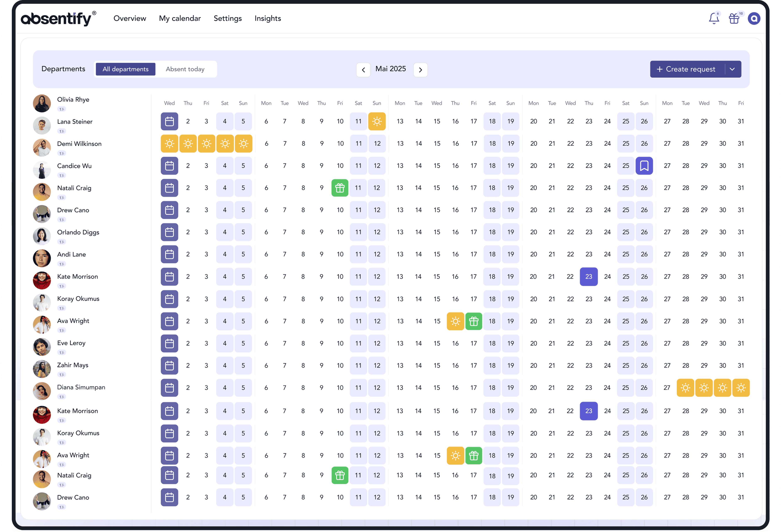Click Candice Wu's bookmark icon on day 26

click(x=644, y=166)
